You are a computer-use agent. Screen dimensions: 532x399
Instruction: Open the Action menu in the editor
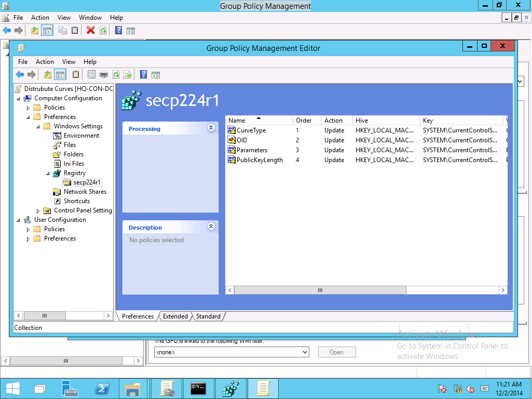click(45, 61)
